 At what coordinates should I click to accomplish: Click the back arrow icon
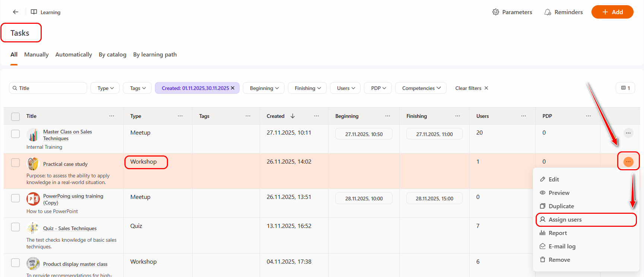[16, 12]
